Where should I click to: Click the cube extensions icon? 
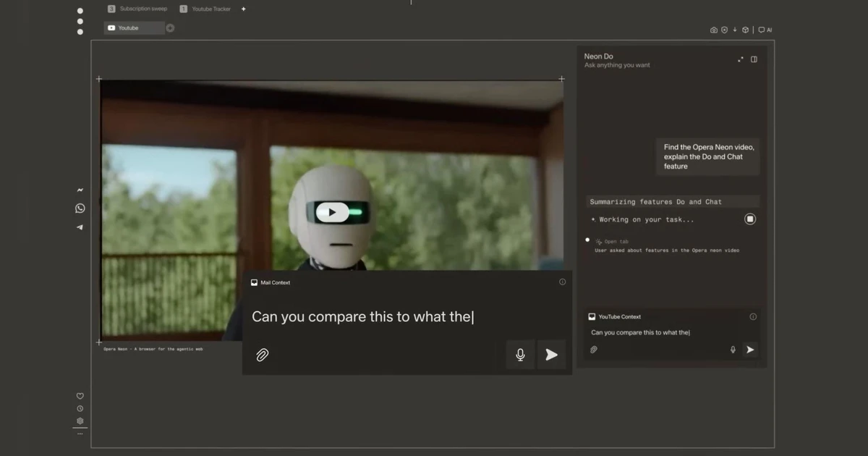coord(745,30)
